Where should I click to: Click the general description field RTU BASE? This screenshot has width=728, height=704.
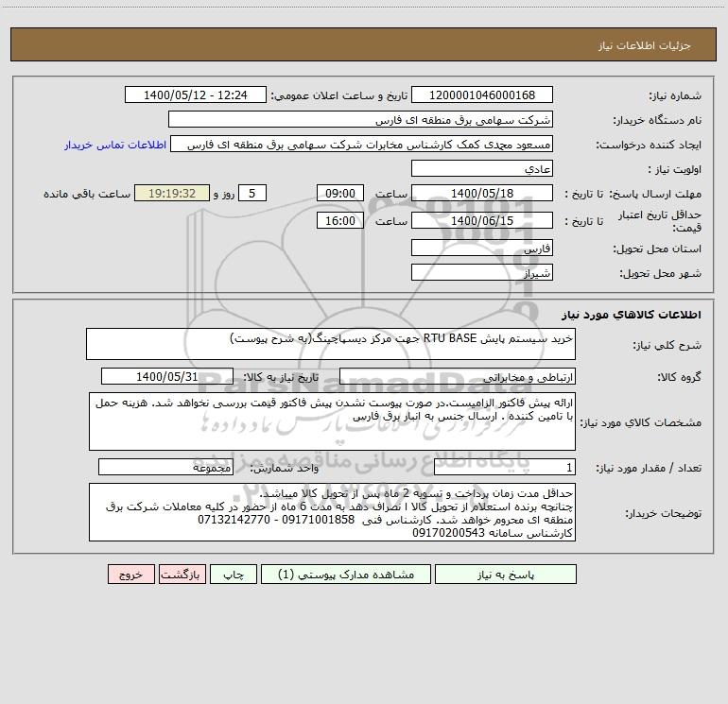coord(331,344)
